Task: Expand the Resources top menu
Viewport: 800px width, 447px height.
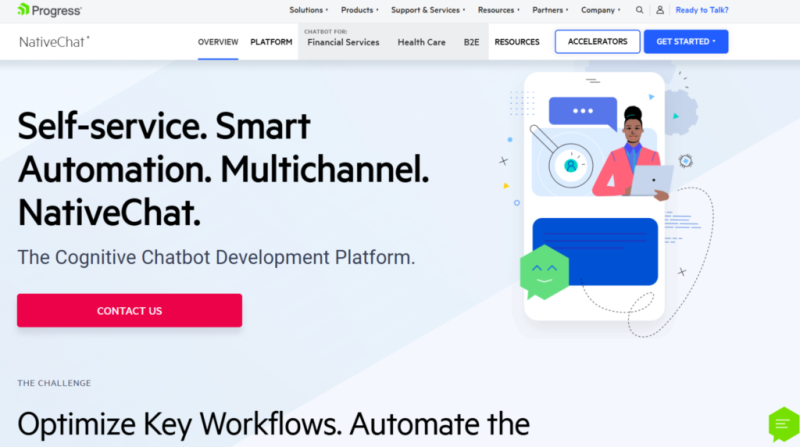Action: click(x=498, y=10)
